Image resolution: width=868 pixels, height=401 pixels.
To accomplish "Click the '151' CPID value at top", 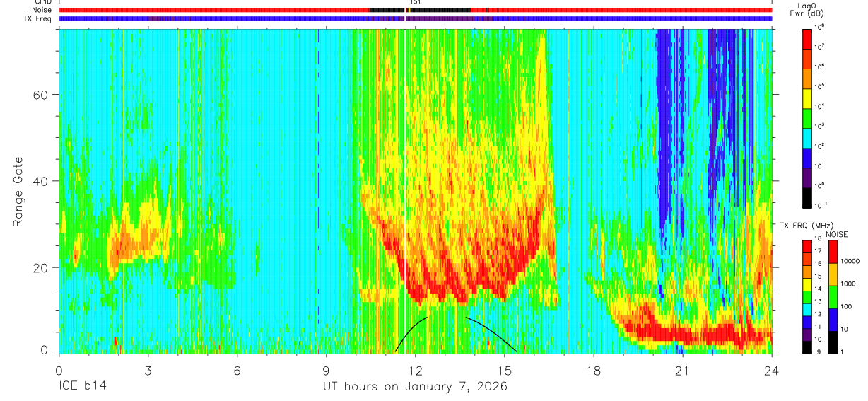I will tap(416, 2).
